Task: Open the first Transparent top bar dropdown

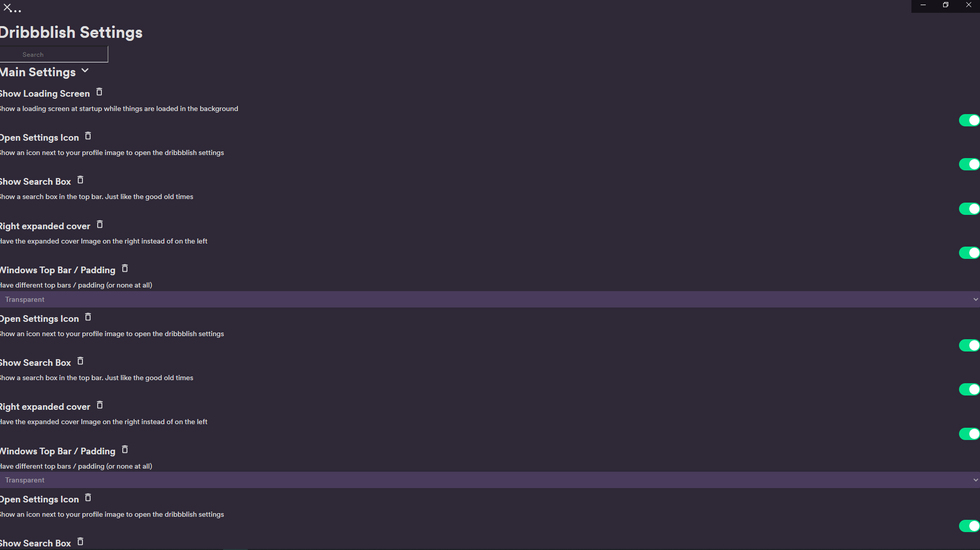Action: [489, 299]
